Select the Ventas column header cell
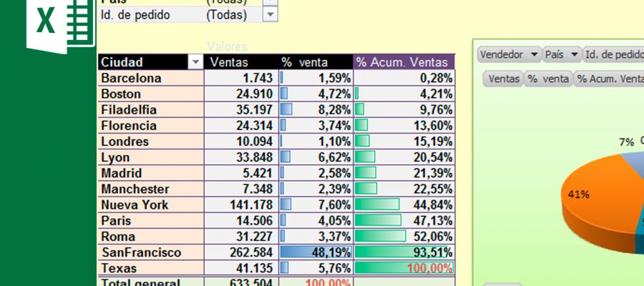 coord(242,62)
